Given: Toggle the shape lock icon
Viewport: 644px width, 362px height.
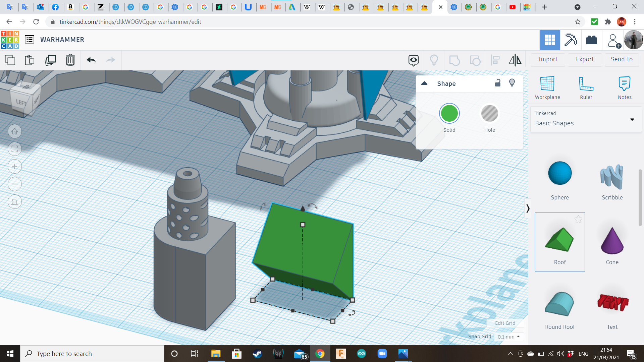Looking at the screenshot, I should pyautogui.click(x=498, y=83).
